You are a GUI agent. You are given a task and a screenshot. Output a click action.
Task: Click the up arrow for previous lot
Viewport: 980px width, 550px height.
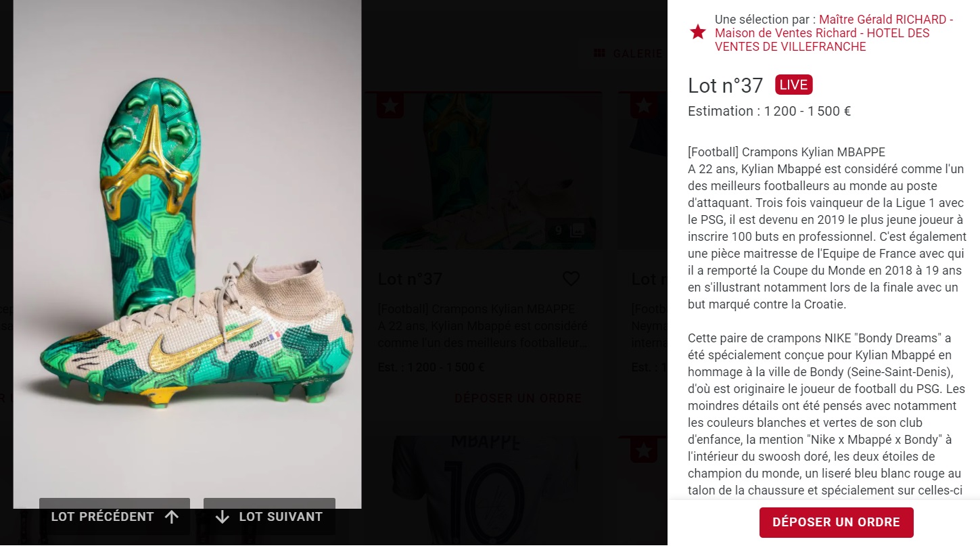[x=172, y=517]
